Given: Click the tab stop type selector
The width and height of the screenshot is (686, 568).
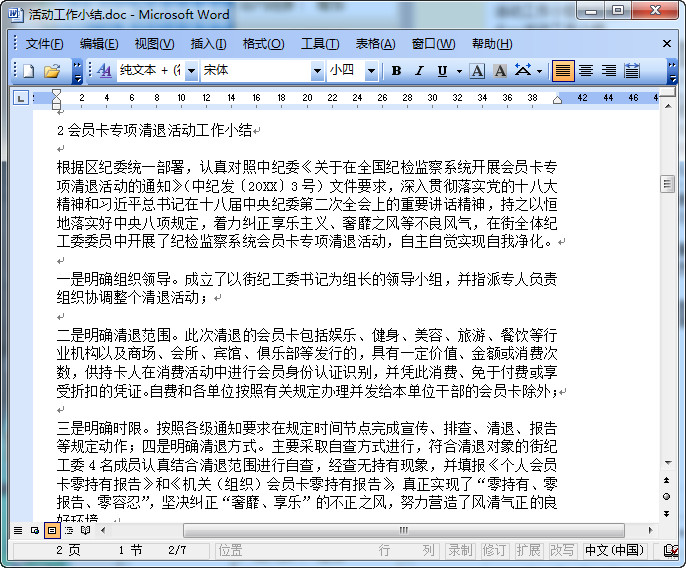Looking at the screenshot, I should pos(21,98).
